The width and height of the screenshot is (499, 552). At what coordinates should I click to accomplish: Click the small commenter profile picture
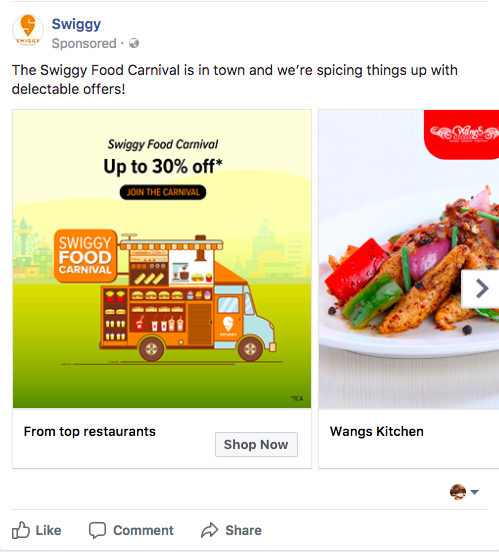click(458, 492)
